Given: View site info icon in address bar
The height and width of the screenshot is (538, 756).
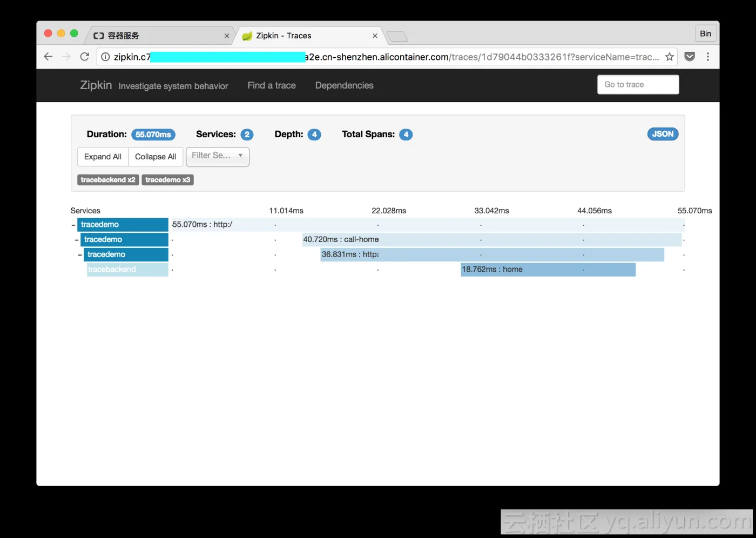Looking at the screenshot, I should [106, 57].
